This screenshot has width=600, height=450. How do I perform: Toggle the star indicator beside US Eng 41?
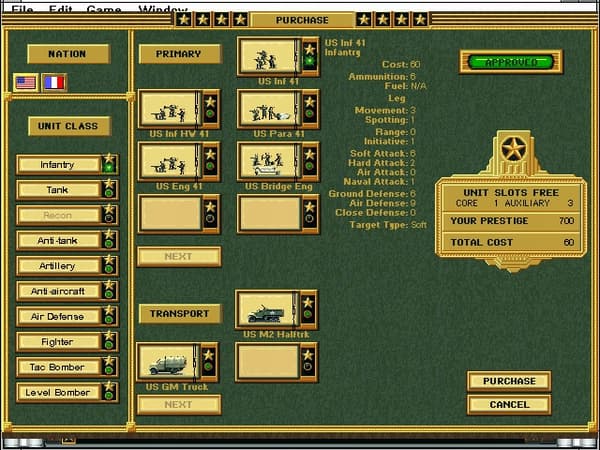pos(210,161)
